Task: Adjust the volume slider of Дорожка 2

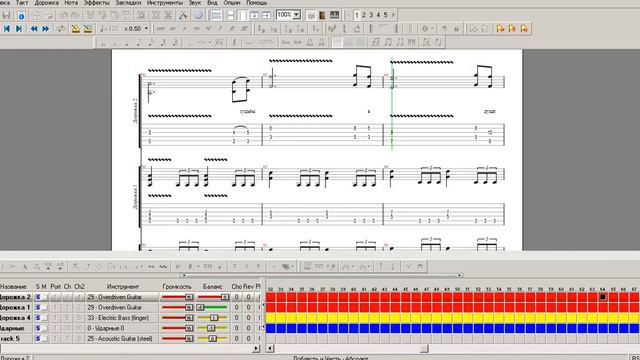Action: [178, 297]
